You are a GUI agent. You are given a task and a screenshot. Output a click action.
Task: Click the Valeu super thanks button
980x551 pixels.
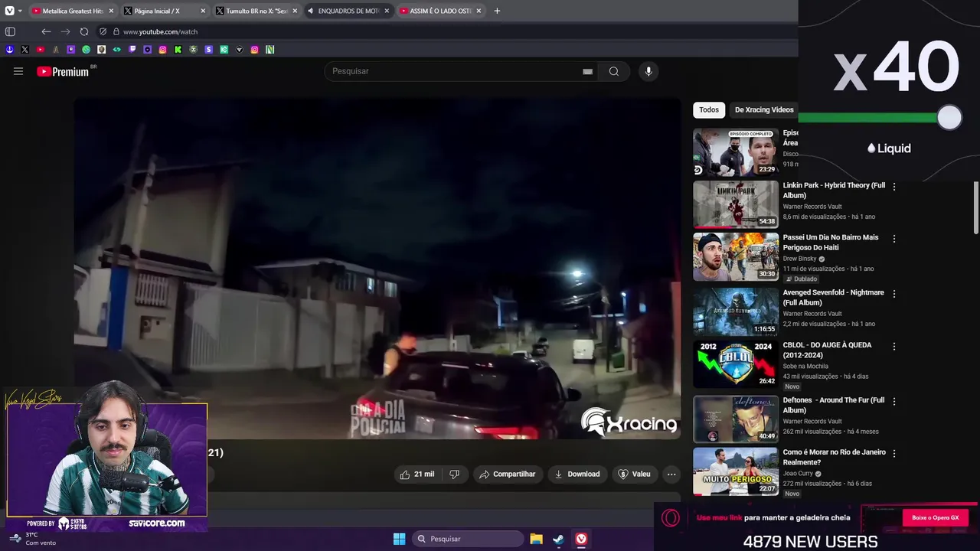point(635,474)
